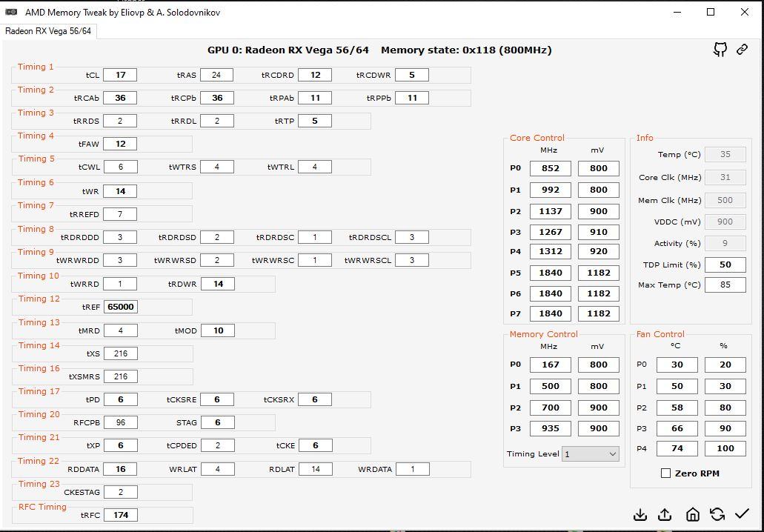Click the tWTRL input field
Image resolution: width=764 pixels, height=532 pixels.
pos(315,167)
